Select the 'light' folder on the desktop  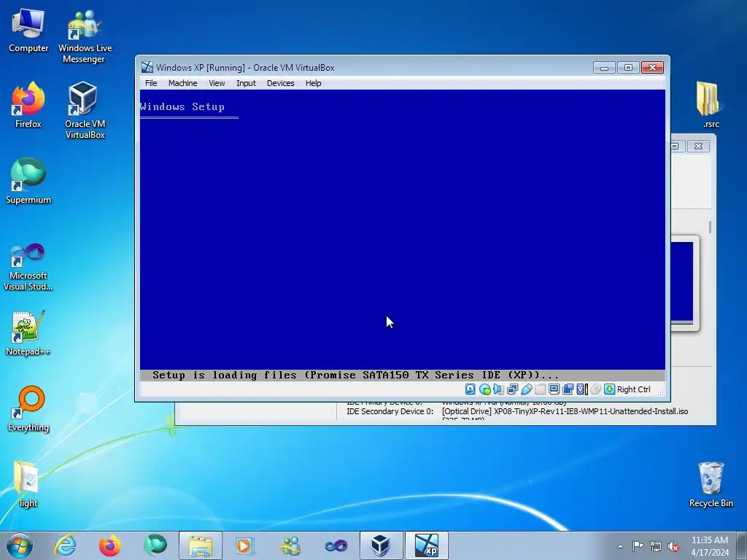click(28, 484)
